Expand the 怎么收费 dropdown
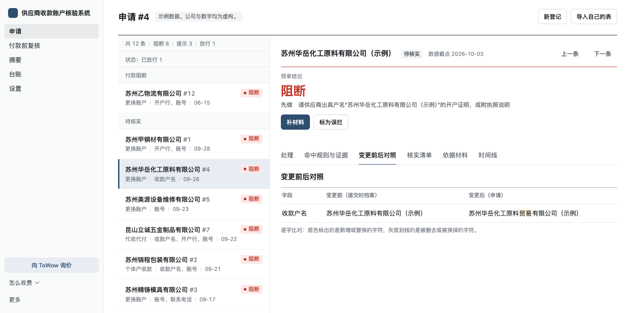This screenshot has width=644, height=313. click(25, 283)
